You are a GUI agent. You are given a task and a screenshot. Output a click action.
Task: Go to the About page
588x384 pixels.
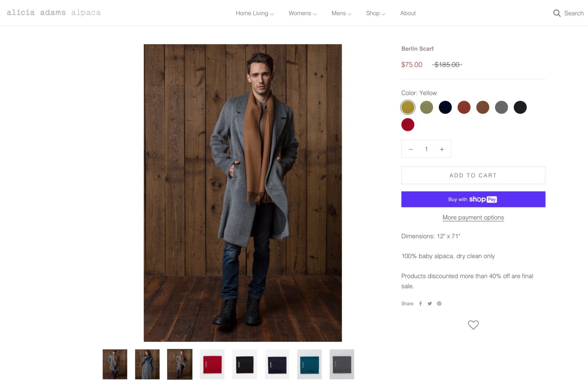pyautogui.click(x=408, y=13)
